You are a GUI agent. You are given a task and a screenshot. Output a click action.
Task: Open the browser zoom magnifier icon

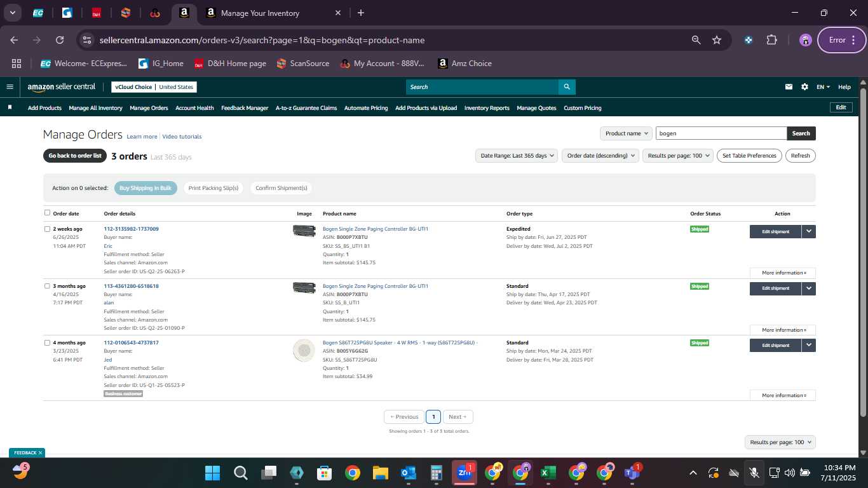coord(696,40)
